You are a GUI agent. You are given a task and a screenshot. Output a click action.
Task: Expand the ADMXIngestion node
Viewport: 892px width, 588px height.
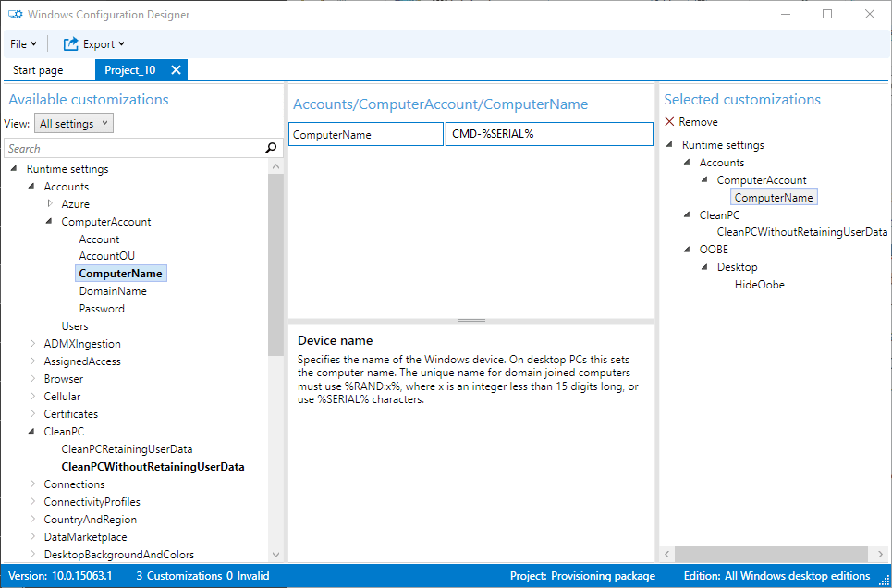(32, 344)
